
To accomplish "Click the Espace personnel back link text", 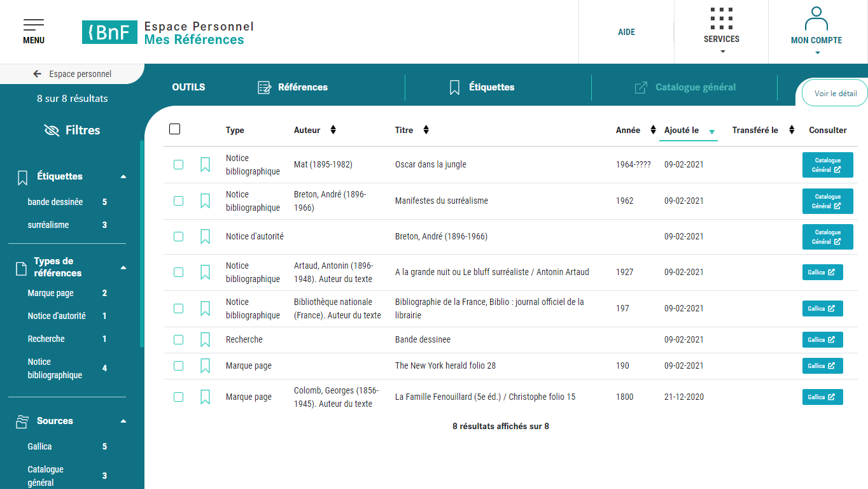I will point(80,74).
